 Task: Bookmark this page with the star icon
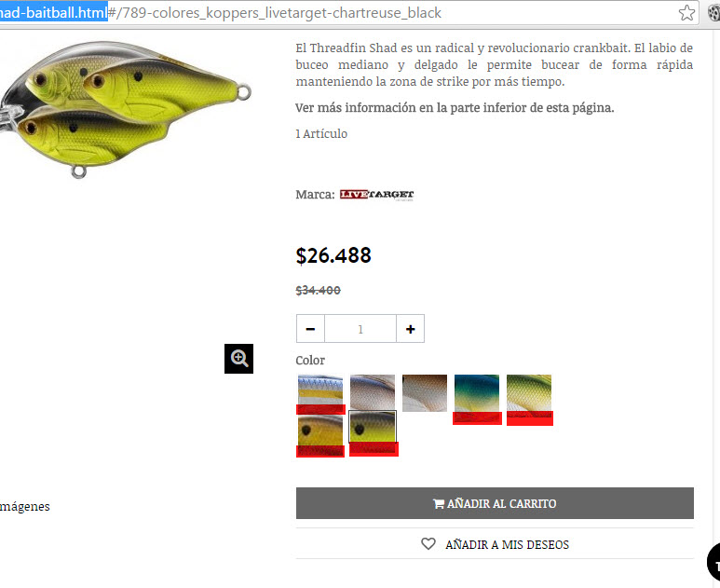[686, 13]
